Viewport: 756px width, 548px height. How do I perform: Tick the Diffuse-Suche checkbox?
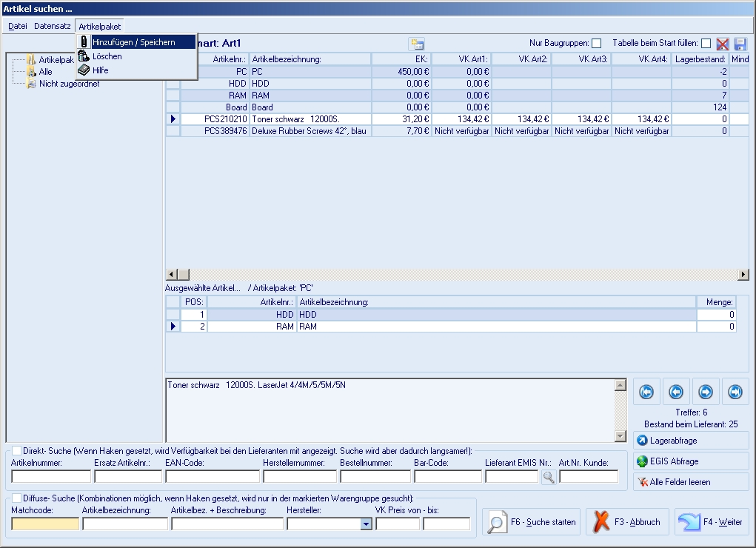(17, 498)
